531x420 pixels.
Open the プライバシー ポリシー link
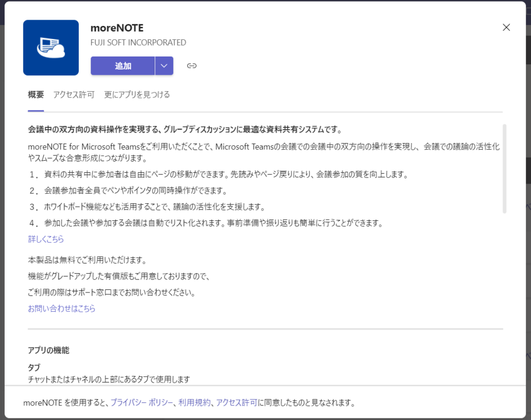[x=142, y=402]
